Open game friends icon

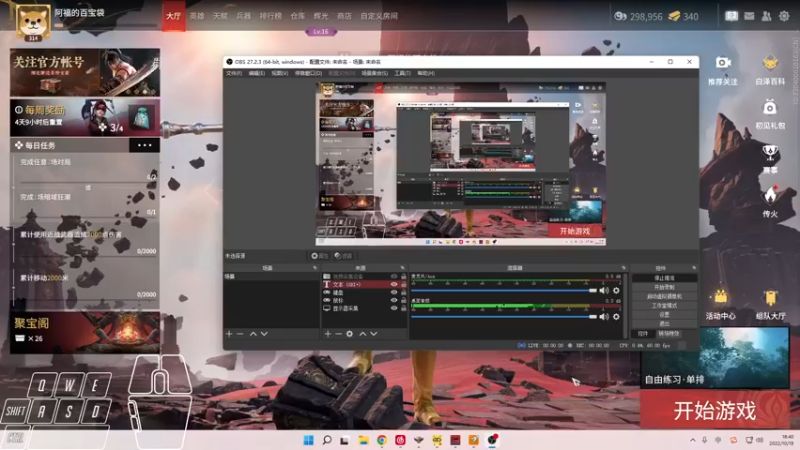tap(766, 16)
